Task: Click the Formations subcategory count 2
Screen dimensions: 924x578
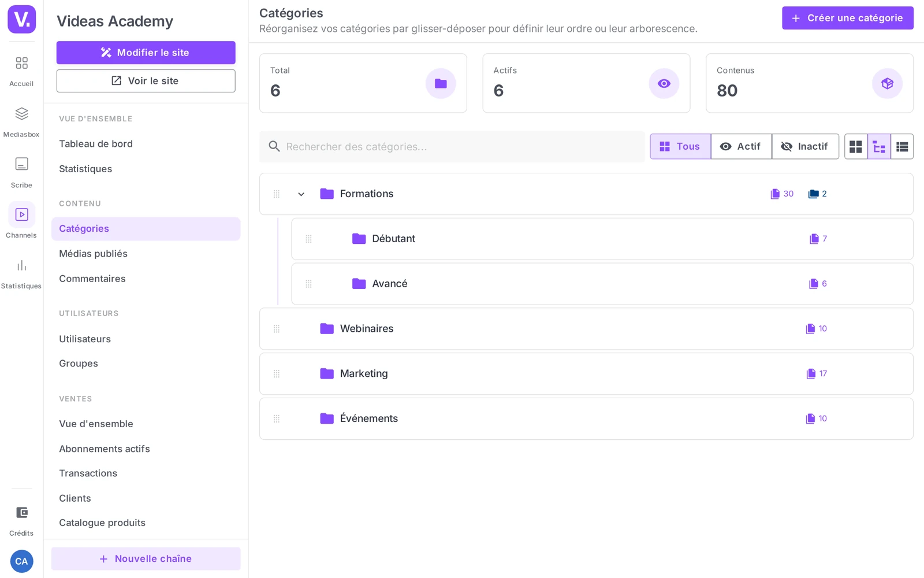Action: [x=818, y=194]
